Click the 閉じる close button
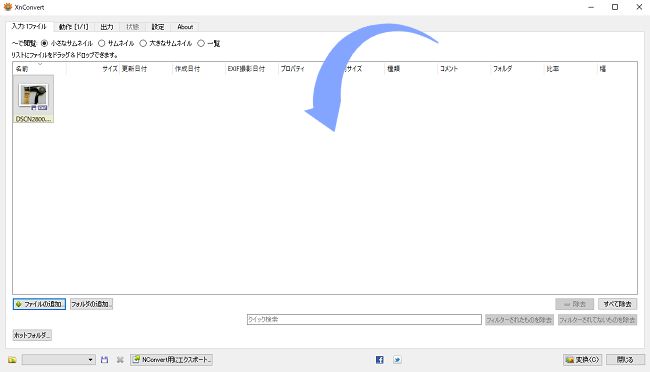650x372 pixels. [x=625, y=360]
